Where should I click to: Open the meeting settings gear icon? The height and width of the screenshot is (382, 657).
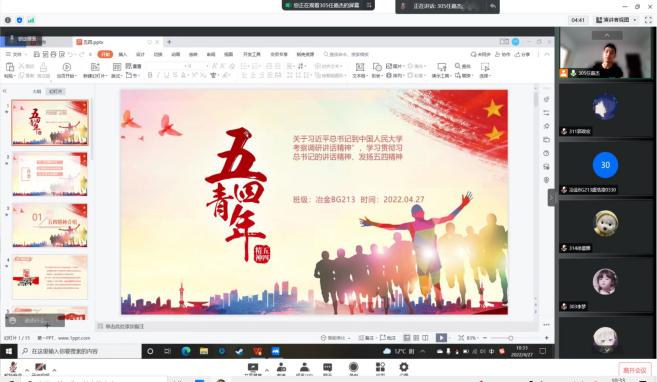pos(404,367)
